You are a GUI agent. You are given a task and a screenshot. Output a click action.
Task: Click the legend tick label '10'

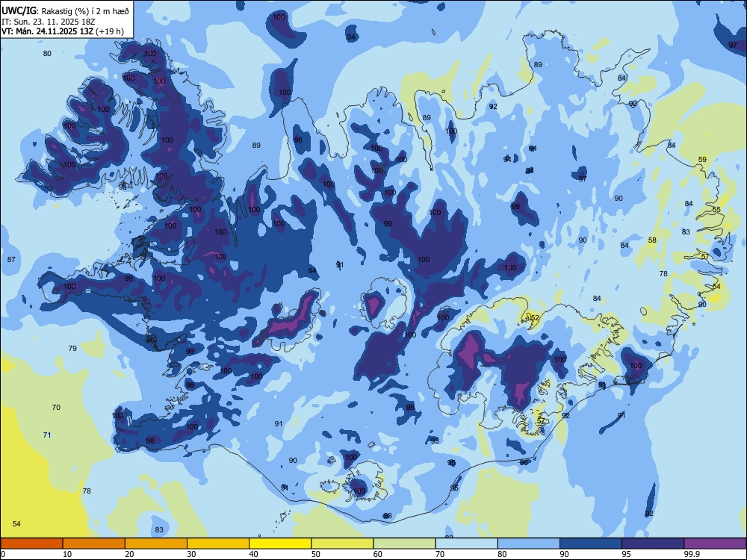67,554
